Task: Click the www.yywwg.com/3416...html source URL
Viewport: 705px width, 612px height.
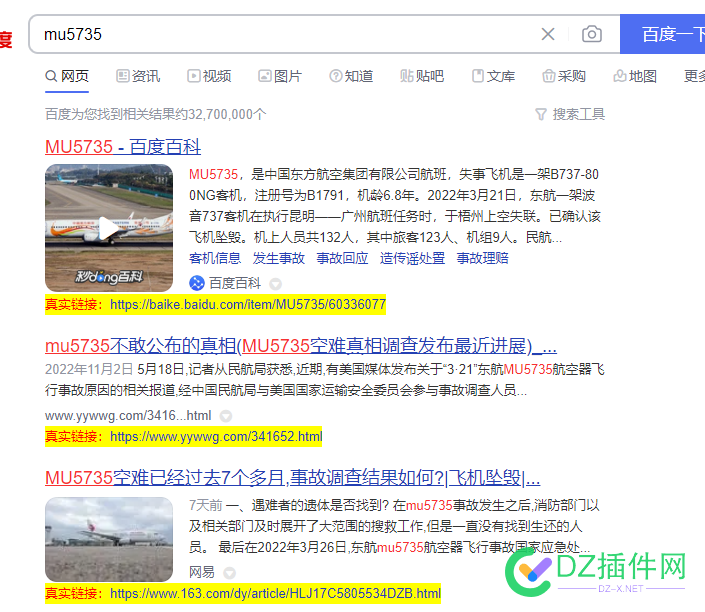Action: click(x=128, y=415)
